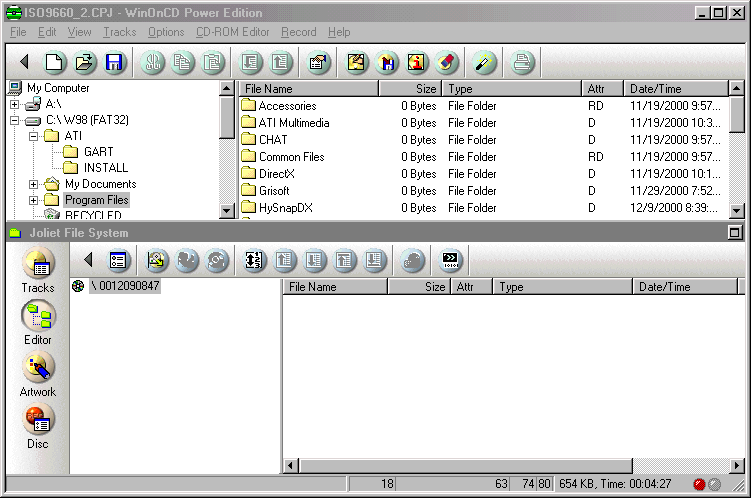Collapse the C:\ W98 (FAT32) drive node

coord(14,120)
